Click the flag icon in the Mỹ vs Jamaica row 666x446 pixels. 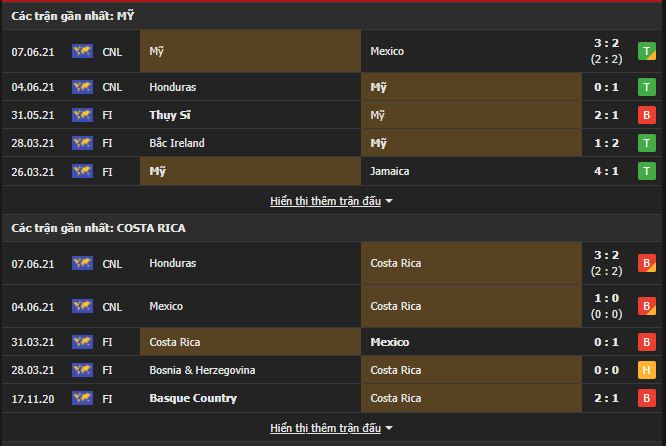click(82, 171)
